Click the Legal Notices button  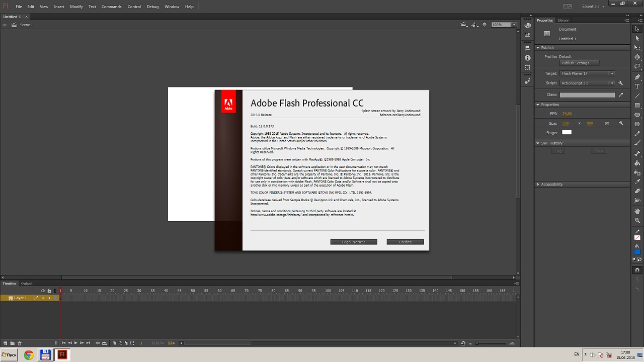tap(354, 242)
